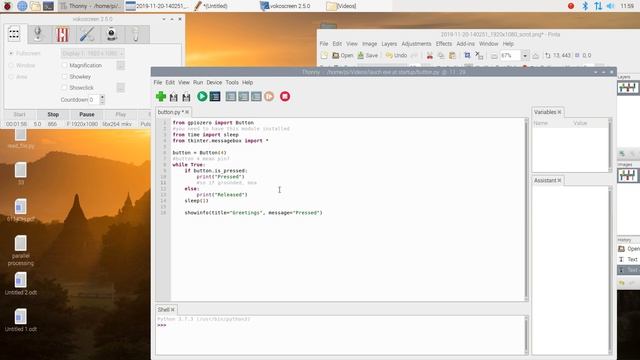Click the Save file icon in Thonny toolbar
The height and width of the screenshot is (360, 640).
pyautogui.click(x=187, y=97)
